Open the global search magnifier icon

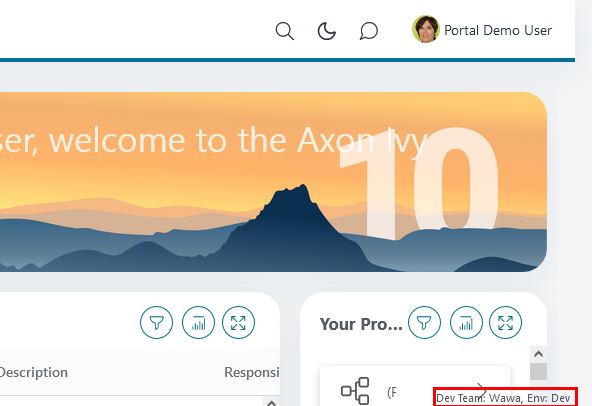[285, 31]
